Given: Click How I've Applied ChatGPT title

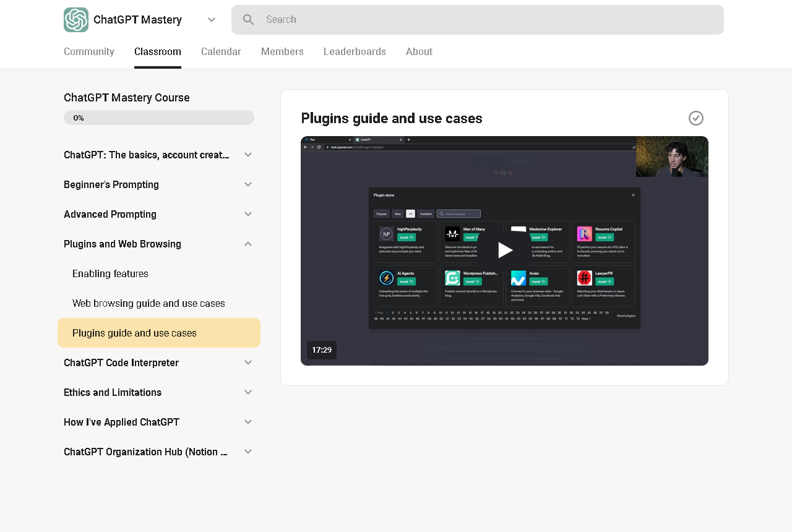Looking at the screenshot, I should click(121, 422).
